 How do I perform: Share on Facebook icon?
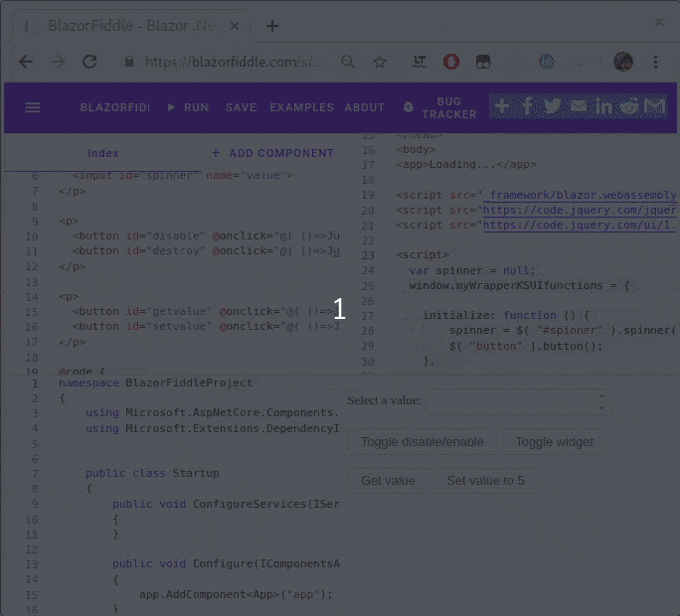click(x=527, y=106)
